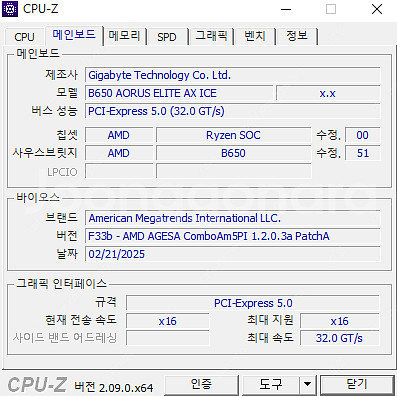397x396 pixels.
Task: Click the CPU-Z logo at bottom left
Action: [x=37, y=385]
